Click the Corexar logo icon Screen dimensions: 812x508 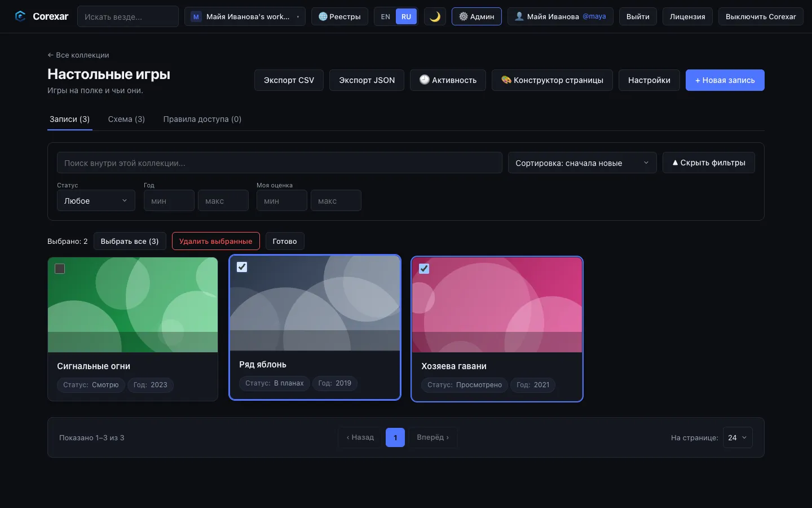click(20, 16)
